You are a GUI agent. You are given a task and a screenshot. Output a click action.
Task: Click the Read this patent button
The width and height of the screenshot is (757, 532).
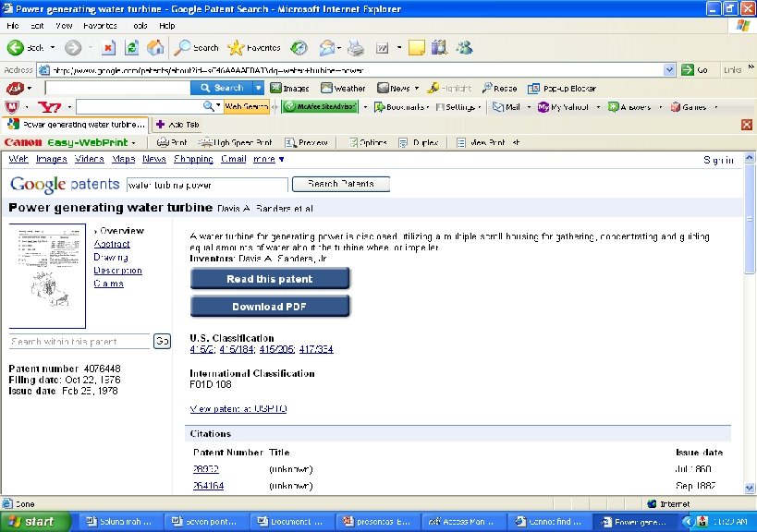(x=269, y=279)
